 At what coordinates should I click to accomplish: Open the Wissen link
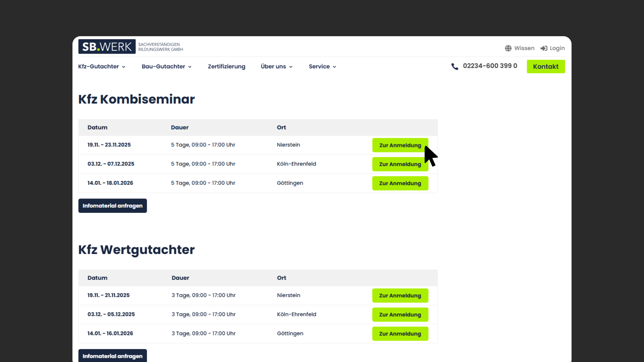(524, 48)
